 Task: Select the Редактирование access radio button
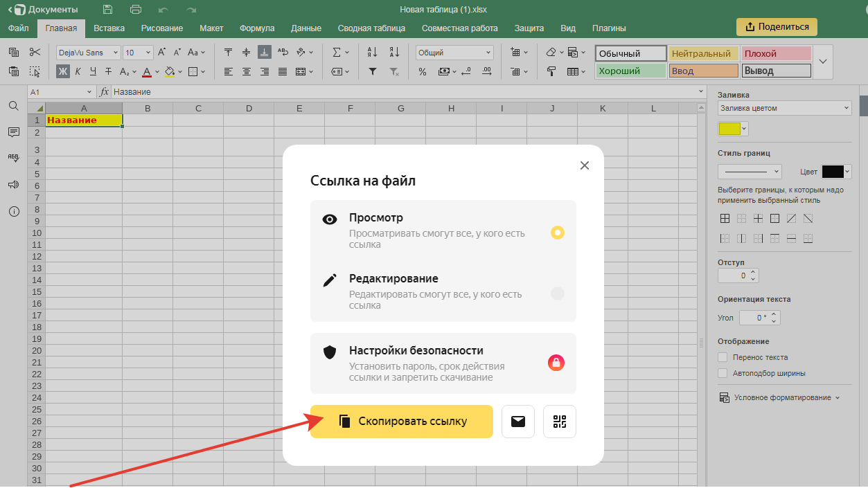pyautogui.click(x=558, y=293)
